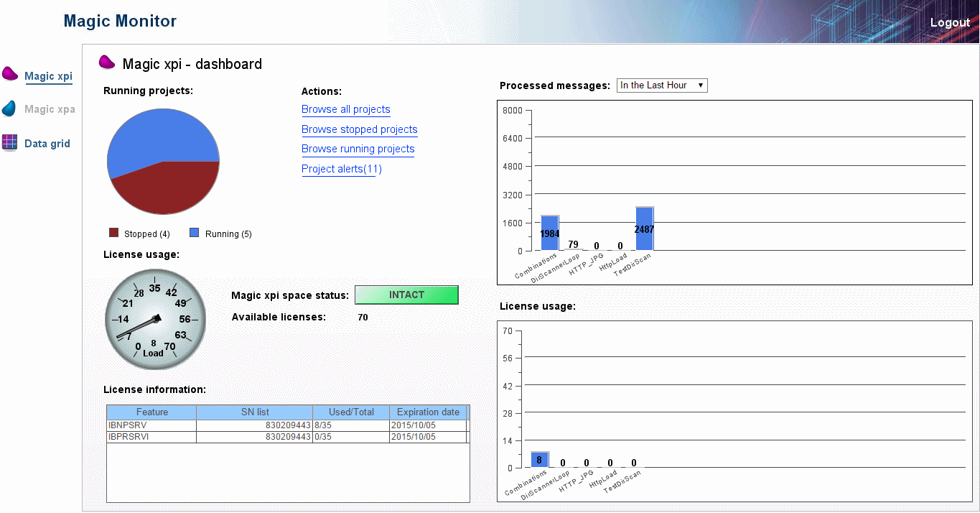Open the Data grid navigation item
Image resolution: width=980 pixels, height=513 pixels.
(47, 144)
